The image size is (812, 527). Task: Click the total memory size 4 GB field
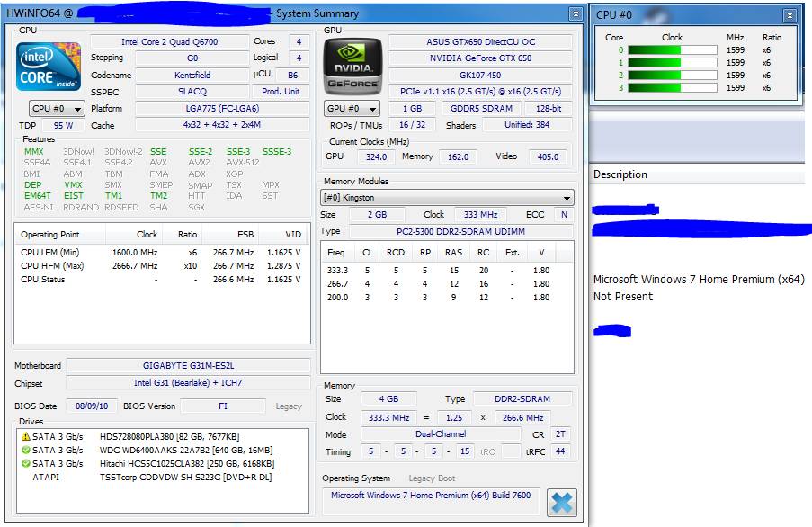click(388, 399)
